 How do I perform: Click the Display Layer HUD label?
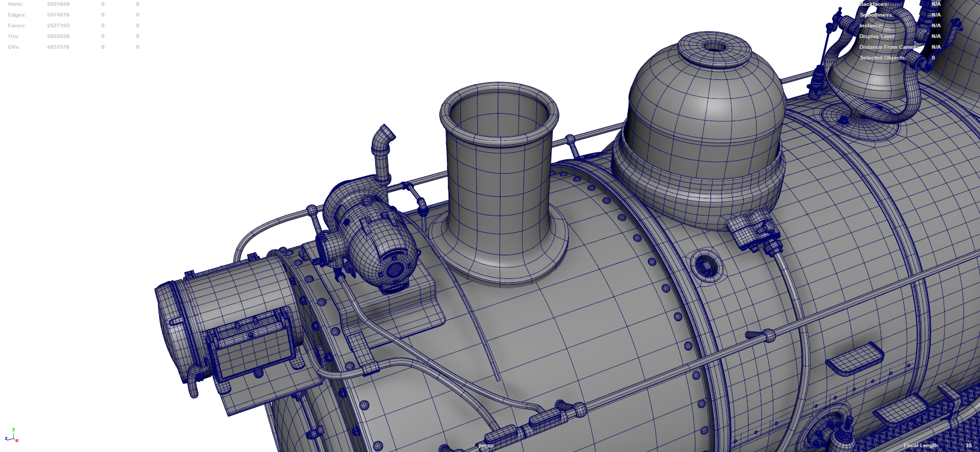[878, 36]
